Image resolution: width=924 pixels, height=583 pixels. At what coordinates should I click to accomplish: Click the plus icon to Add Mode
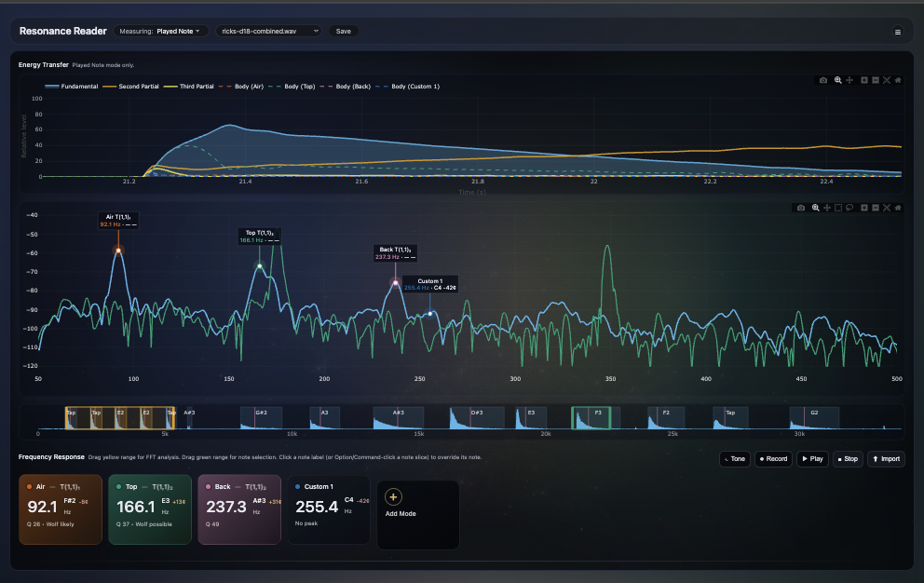pyautogui.click(x=393, y=497)
